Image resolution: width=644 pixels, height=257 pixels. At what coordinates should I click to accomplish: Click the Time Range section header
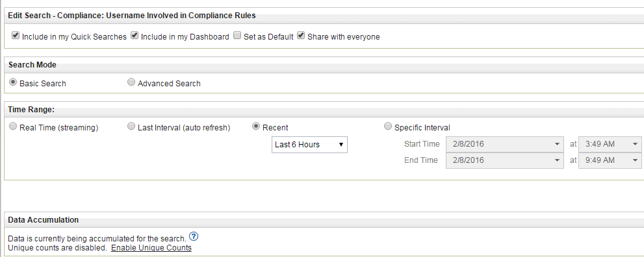(31, 110)
